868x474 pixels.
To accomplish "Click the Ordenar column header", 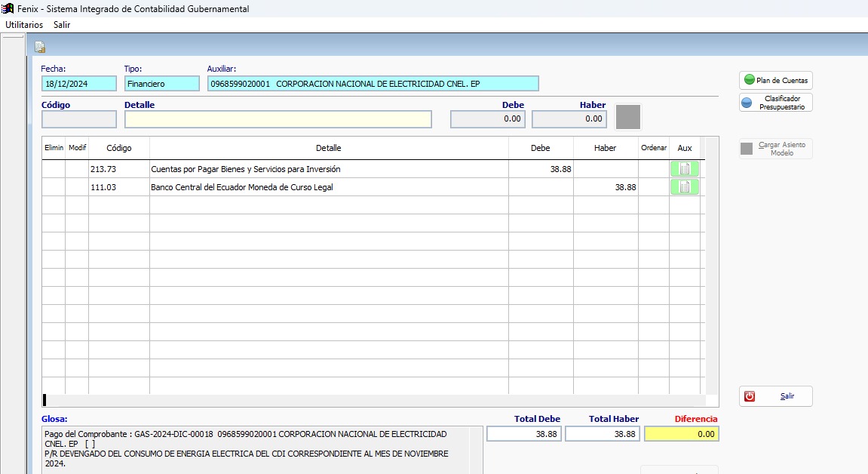I will click(x=653, y=148).
